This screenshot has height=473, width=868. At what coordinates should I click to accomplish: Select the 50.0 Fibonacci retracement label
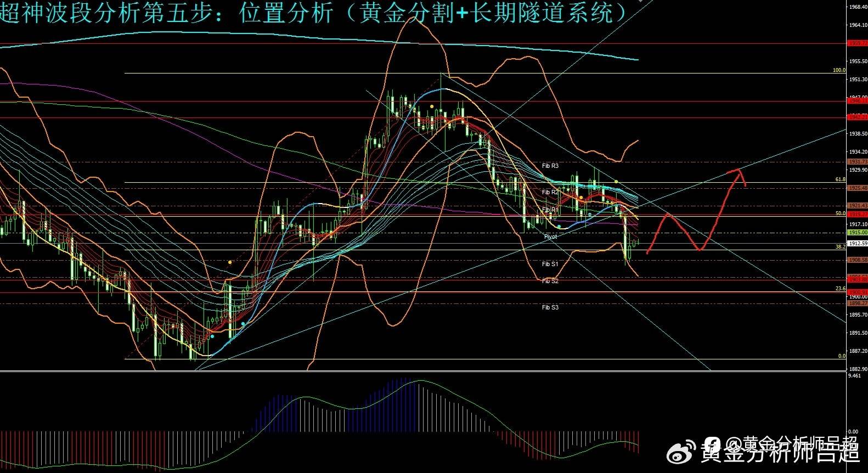click(841, 213)
